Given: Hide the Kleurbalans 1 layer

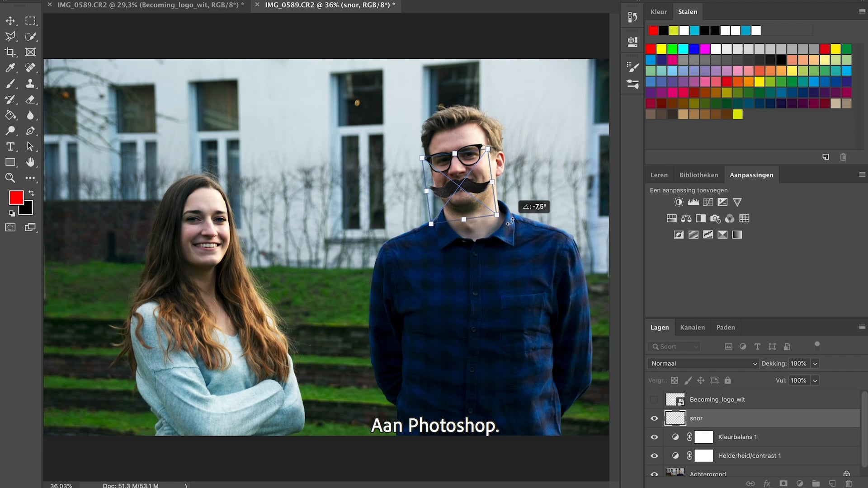Looking at the screenshot, I should [x=654, y=437].
